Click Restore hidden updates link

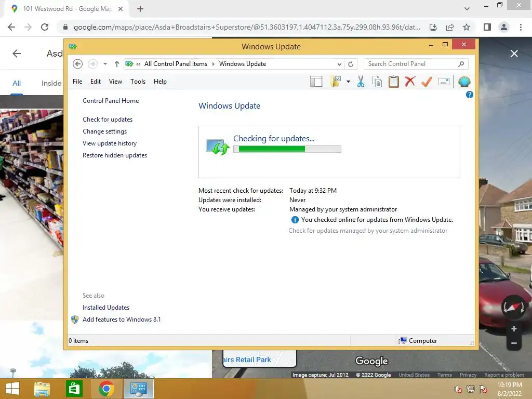[115, 155]
